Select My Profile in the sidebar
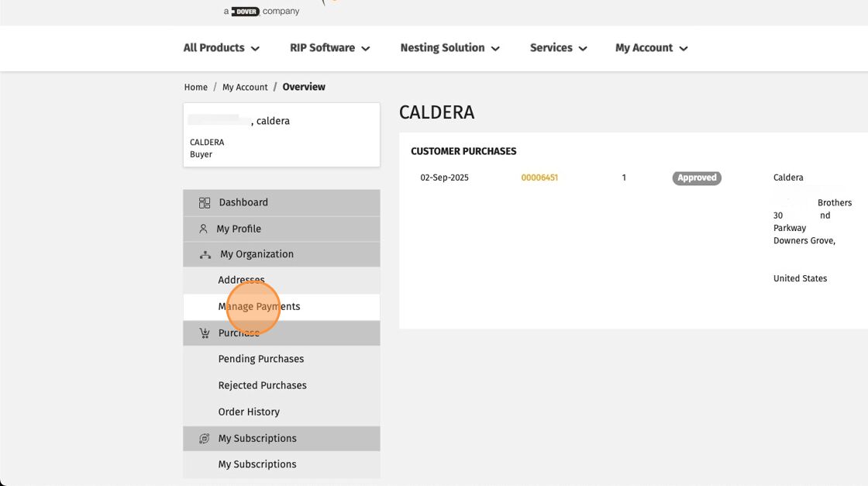This screenshot has width=868, height=486. click(281, 229)
